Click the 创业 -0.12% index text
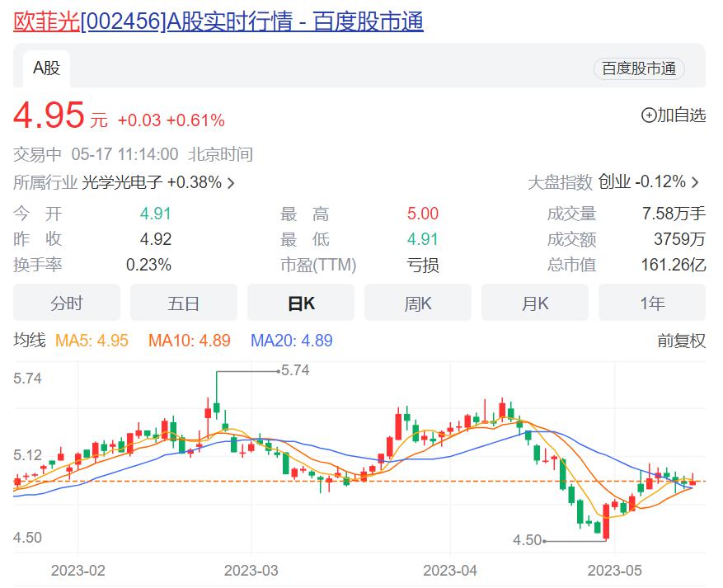723x588 pixels. pyautogui.click(x=642, y=182)
